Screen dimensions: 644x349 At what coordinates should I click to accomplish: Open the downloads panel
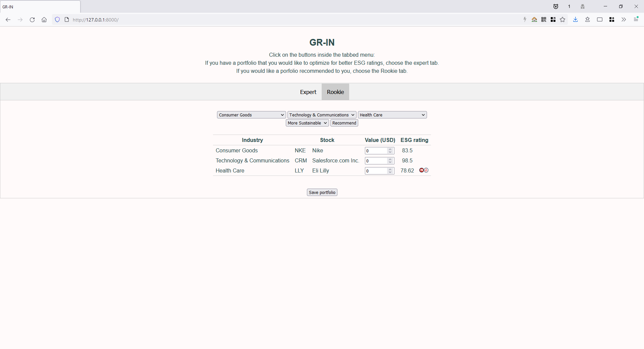(x=576, y=20)
